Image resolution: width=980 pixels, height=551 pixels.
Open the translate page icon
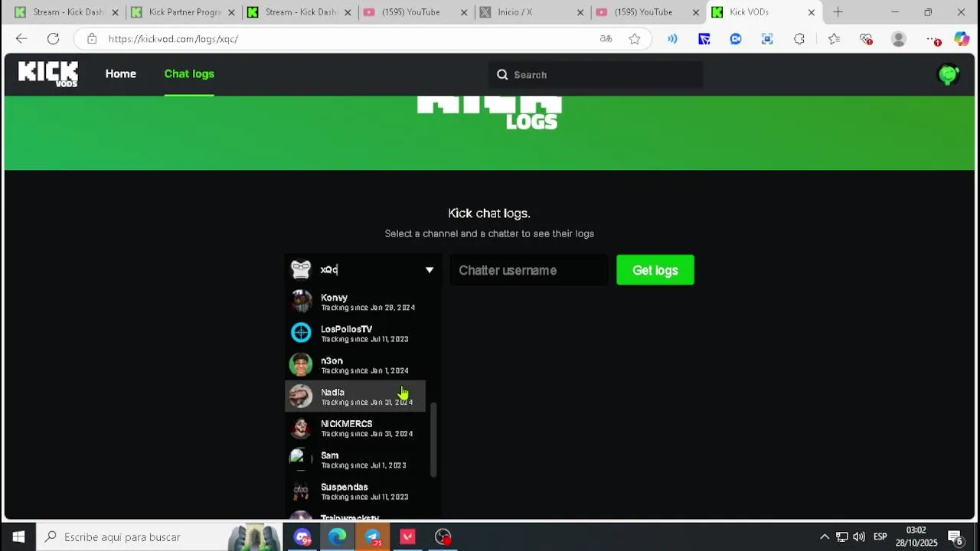tap(606, 39)
